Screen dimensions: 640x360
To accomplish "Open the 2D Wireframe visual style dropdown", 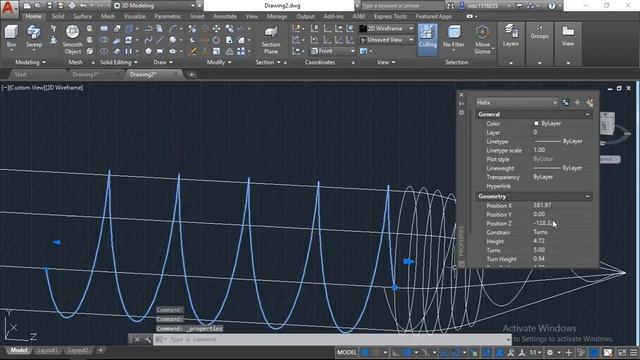I will coord(387,29).
